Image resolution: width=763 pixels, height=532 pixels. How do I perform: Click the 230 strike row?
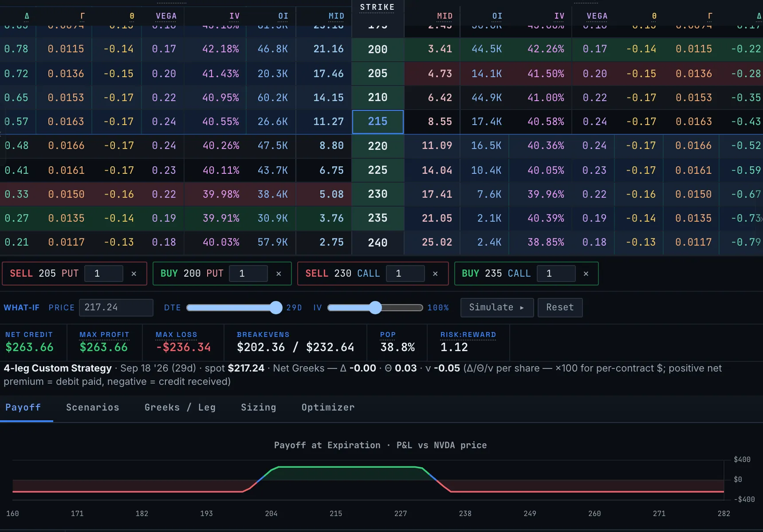(381, 194)
